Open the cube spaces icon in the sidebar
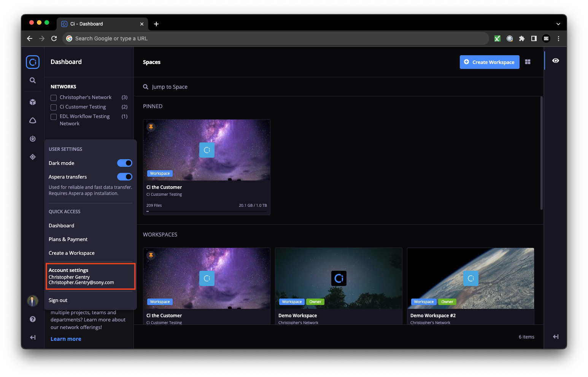The image size is (588, 377). pyautogui.click(x=33, y=102)
